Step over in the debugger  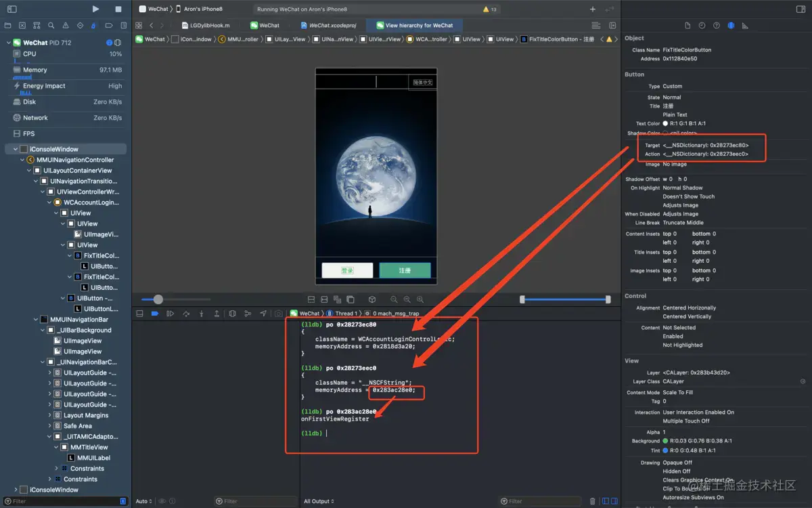pos(186,314)
